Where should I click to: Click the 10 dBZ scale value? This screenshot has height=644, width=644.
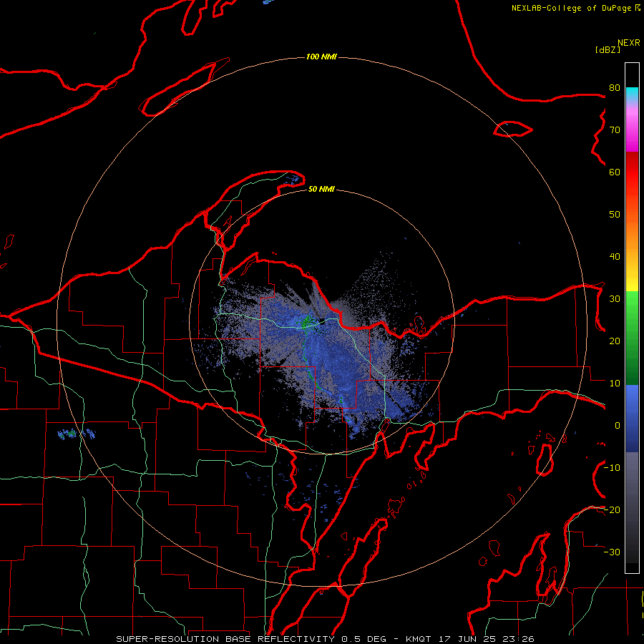point(615,384)
